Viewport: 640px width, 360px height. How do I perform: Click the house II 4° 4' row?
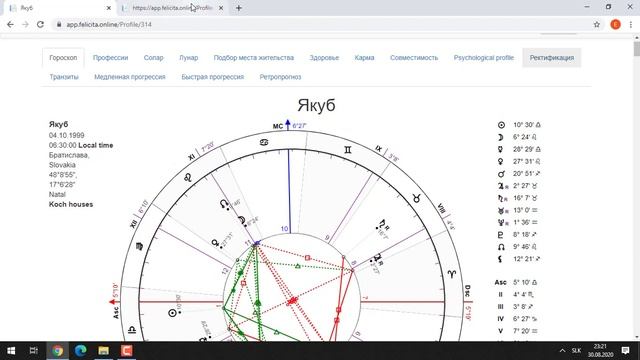(x=518, y=294)
